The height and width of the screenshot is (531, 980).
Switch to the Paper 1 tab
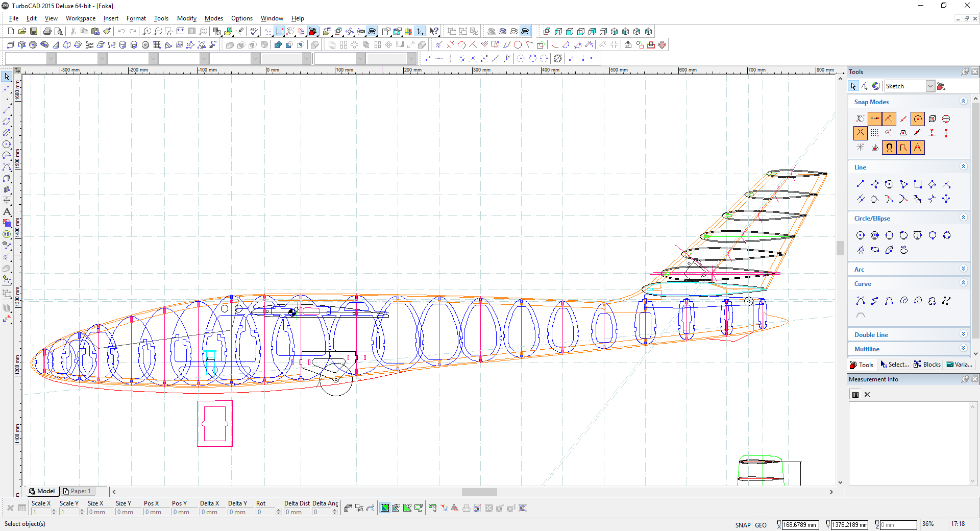tap(78, 491)
